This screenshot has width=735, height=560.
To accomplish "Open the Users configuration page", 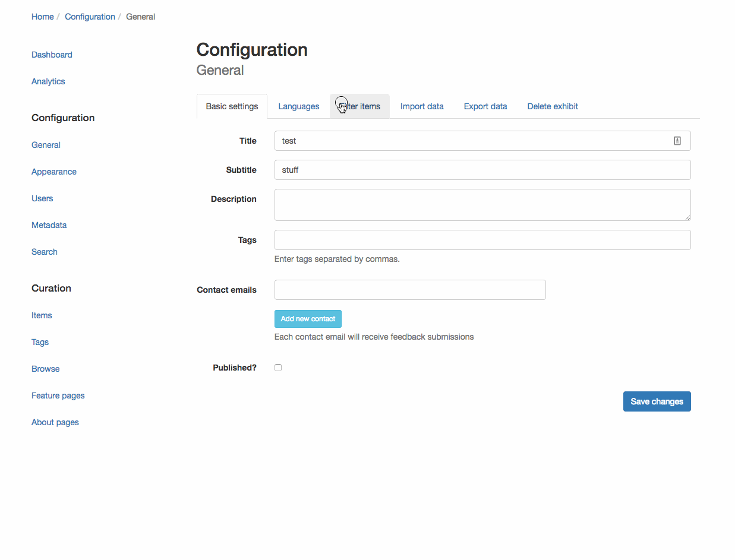I will pos(42,198).
